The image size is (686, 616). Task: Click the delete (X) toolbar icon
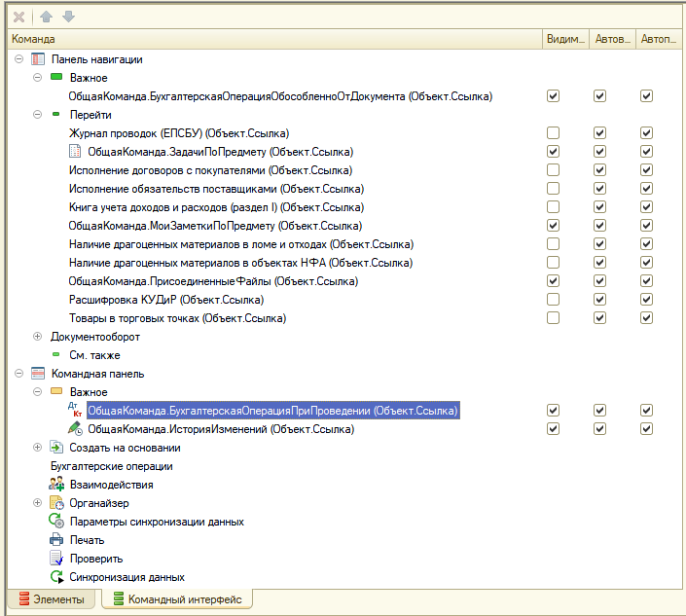coord(19,17)
